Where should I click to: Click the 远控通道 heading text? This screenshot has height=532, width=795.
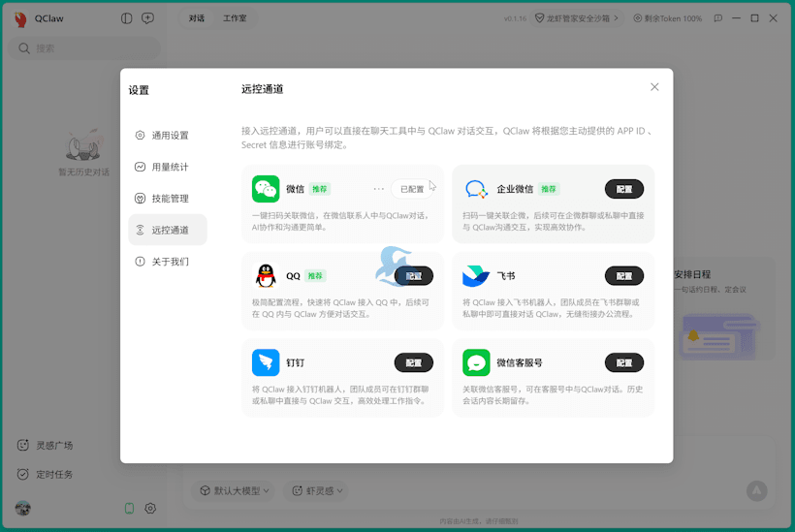[x=262, y=89]
